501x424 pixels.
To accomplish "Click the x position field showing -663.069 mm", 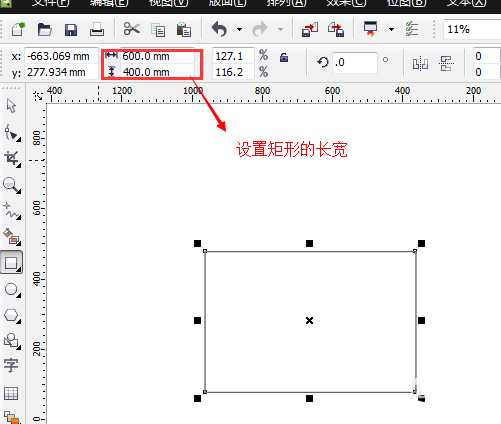I will (x=61, y=56).
